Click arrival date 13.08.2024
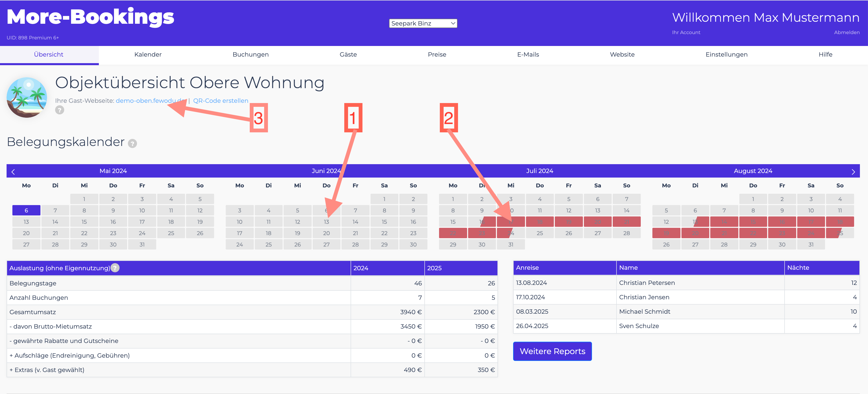This screenshot has width=868, height=394. (x=531, y=283)
